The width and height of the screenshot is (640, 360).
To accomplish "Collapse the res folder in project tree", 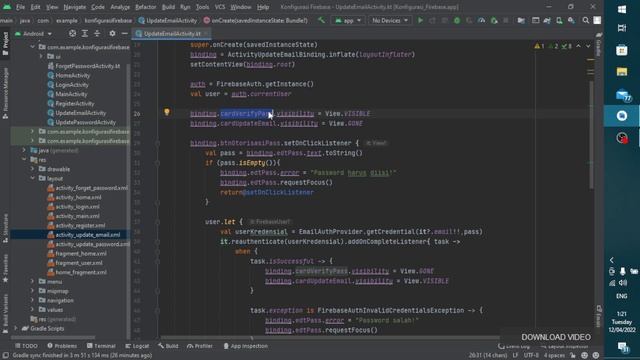I will (24, 160).
